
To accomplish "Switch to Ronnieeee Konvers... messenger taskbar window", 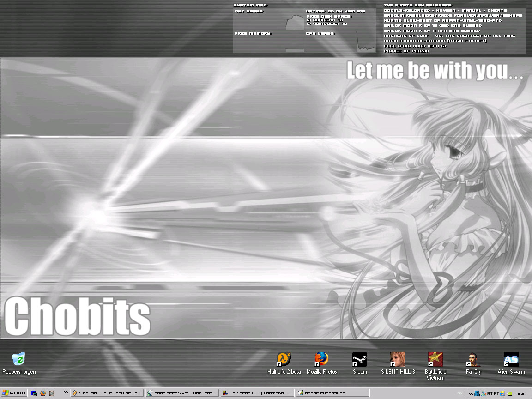I will click(182, 393).
